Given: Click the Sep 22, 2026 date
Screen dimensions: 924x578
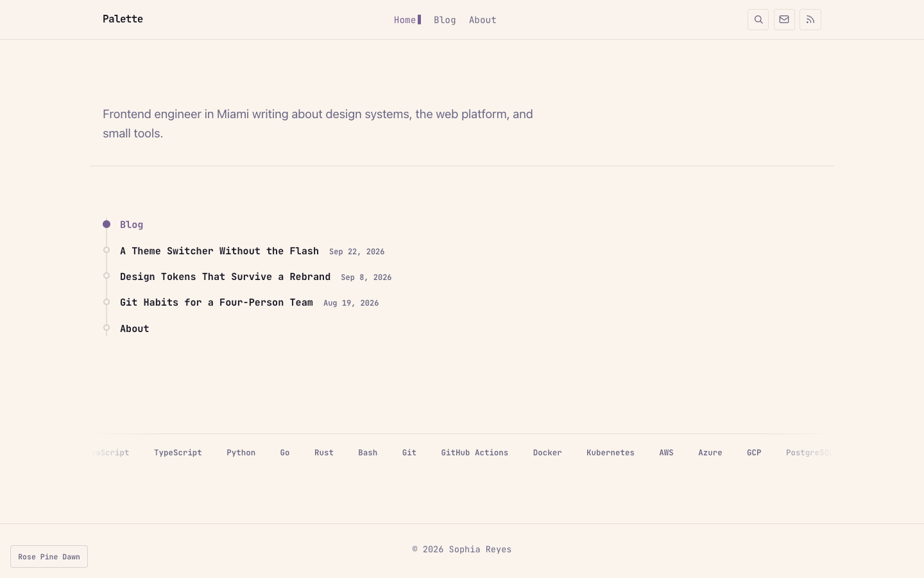Looking at the screenshot, I should [x=357, y=252].
